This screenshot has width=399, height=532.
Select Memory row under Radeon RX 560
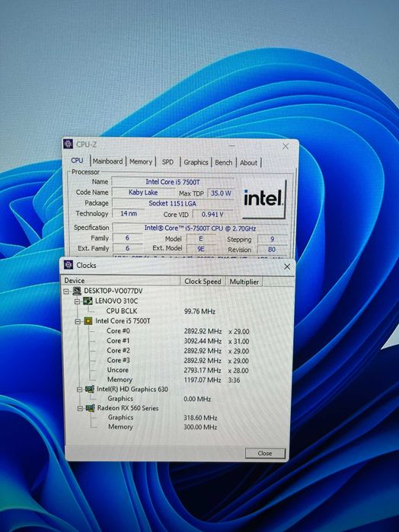(120, 427)
